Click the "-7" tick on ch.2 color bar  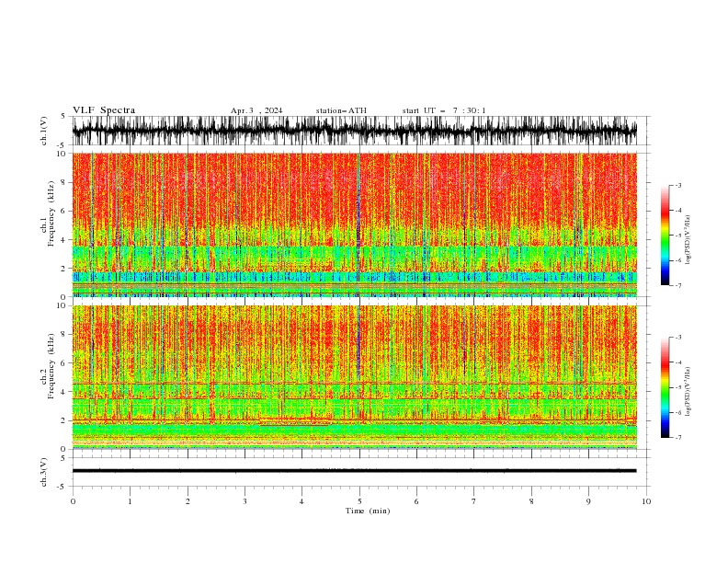pyautogui.click(x=677, y=437)
